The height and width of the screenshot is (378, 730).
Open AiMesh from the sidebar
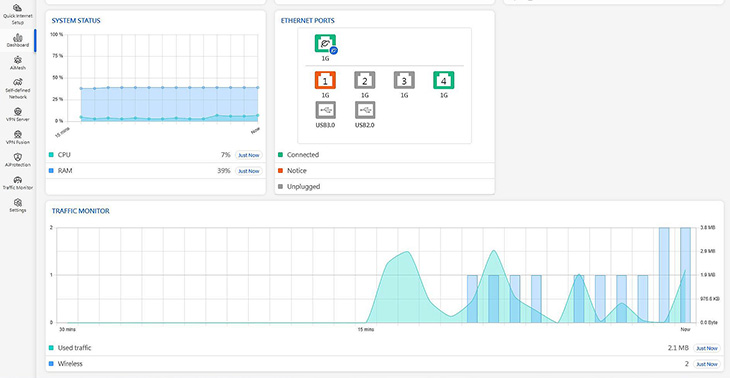click(x=18, y=63)
